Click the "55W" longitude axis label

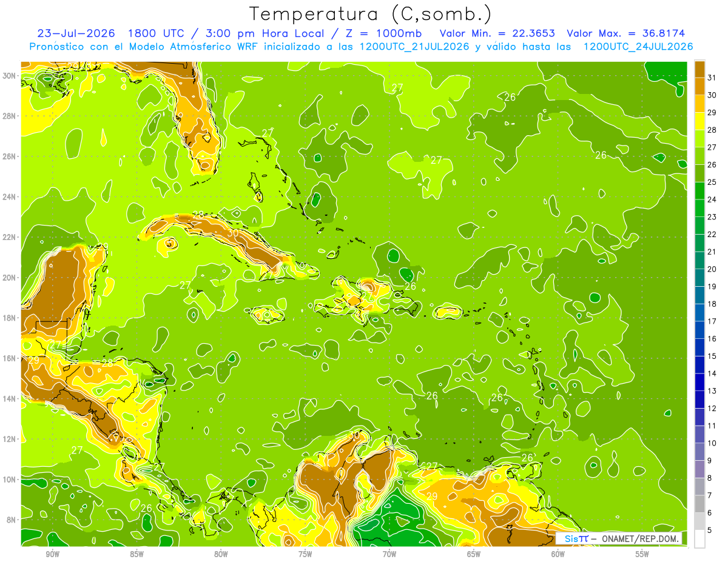click(x=642, y=554)
